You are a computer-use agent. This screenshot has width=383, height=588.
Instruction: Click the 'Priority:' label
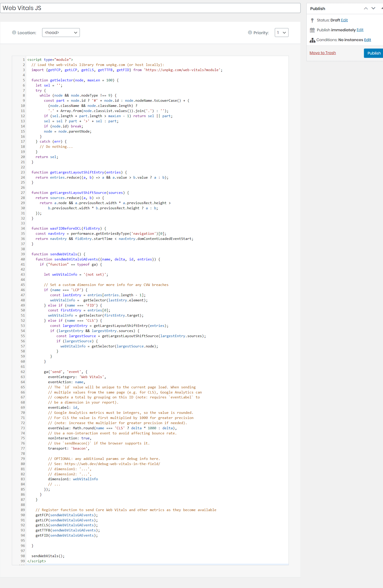261,33
